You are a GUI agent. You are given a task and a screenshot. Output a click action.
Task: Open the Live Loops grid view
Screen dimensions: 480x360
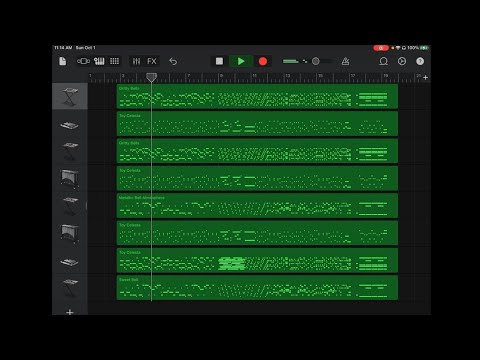[115, 61]
